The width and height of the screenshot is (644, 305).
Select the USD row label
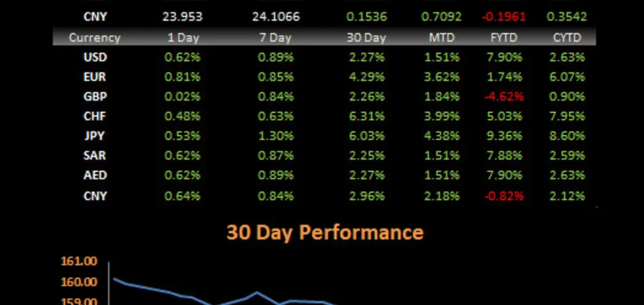point(94,58)
